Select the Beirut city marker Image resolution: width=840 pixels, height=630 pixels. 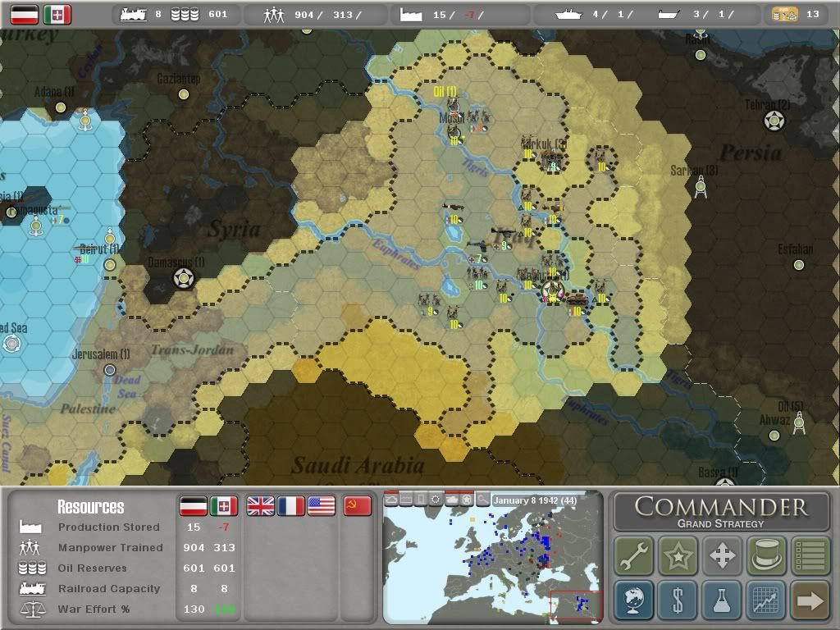[x=110, y=265]
